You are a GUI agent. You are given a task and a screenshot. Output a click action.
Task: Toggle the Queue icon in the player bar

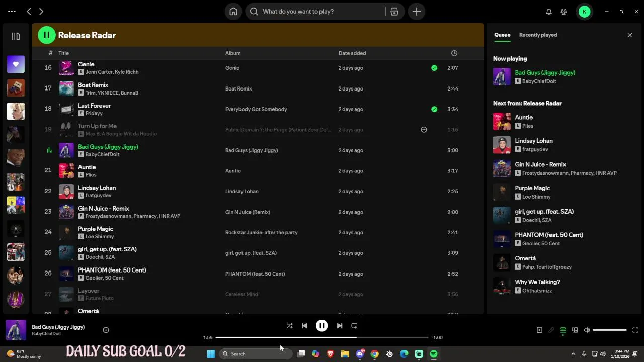[x=563, y=330]
